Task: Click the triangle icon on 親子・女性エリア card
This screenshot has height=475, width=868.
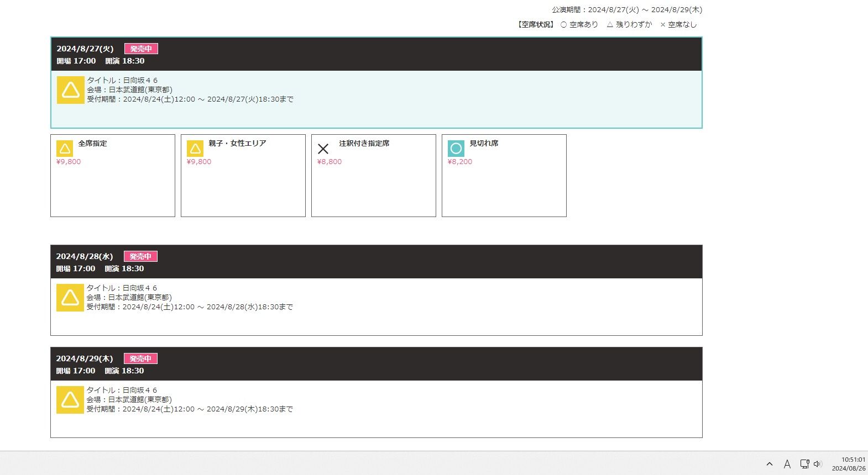Action: [x=195, y=149]
